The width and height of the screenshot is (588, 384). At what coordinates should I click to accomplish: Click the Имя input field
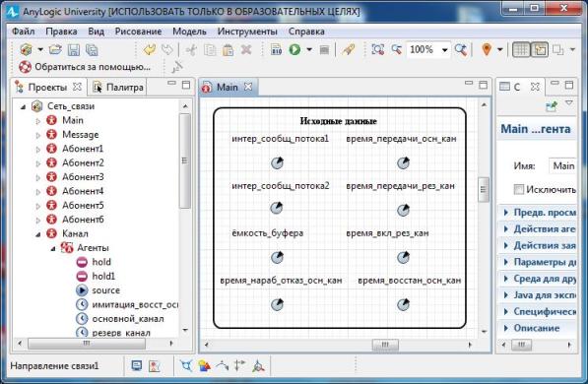coord(562,165)
